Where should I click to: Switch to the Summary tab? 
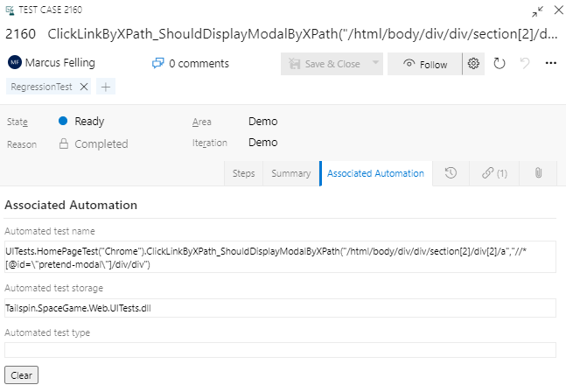pos(290,173)
